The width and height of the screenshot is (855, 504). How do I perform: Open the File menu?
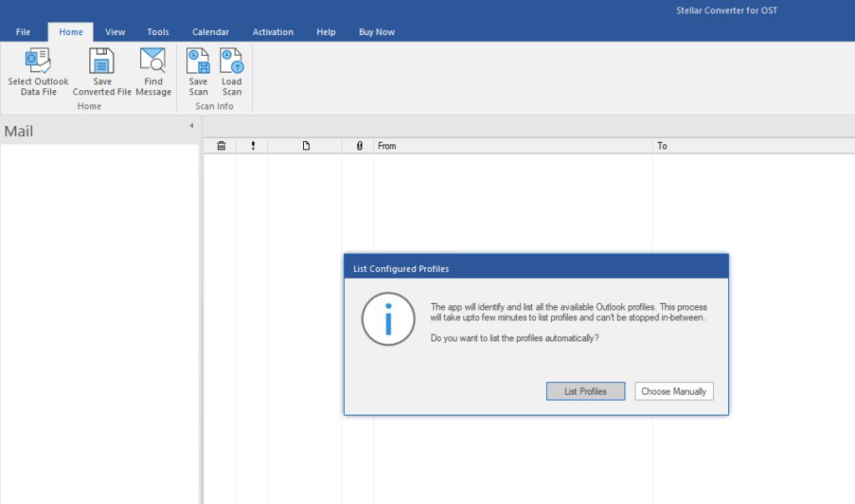click(23, 32)
